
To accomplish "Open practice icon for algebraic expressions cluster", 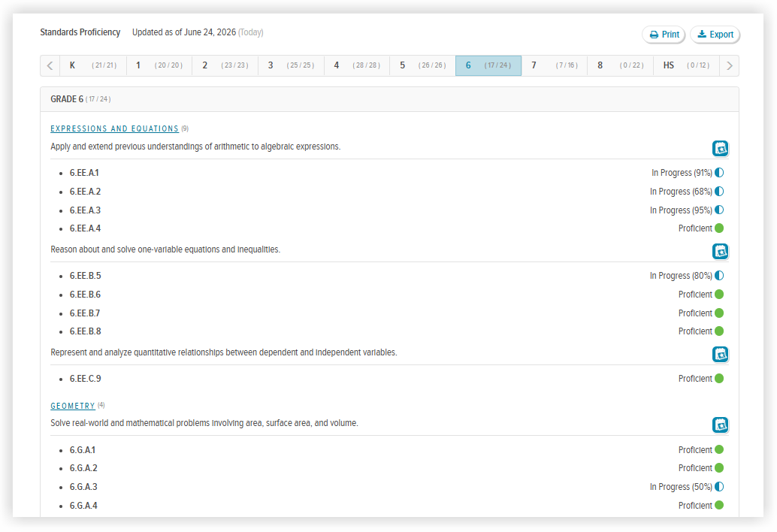I will [720, 149].
